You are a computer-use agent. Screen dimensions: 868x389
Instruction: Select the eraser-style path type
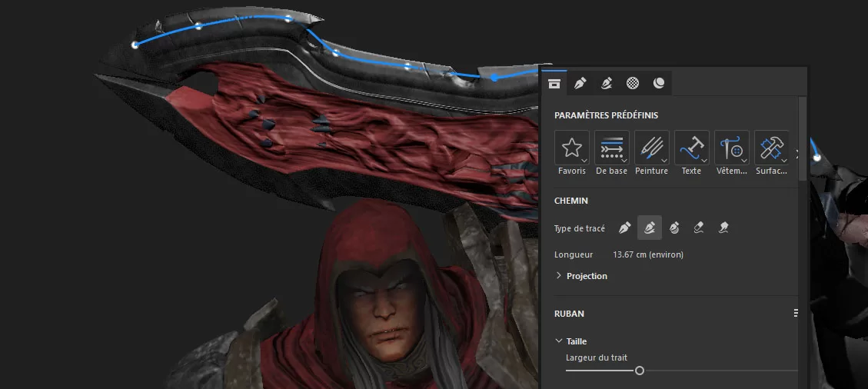pyautogui.click(x=699, y=228)
